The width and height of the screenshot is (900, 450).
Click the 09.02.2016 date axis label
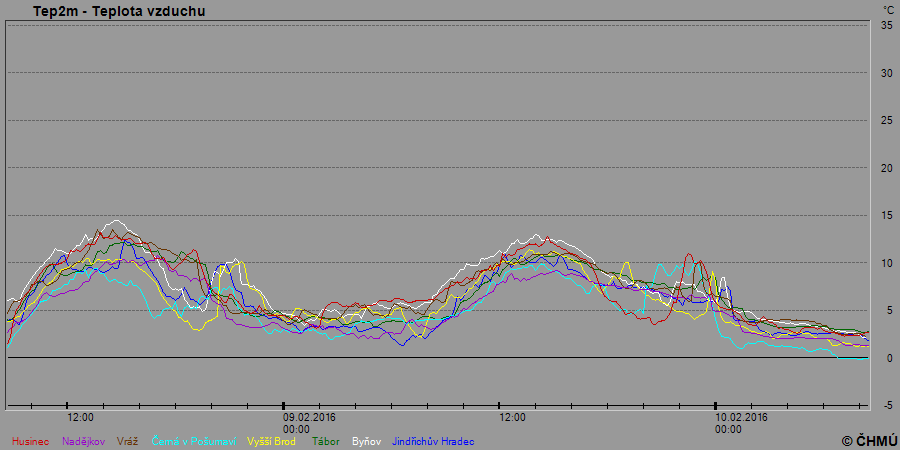pos(309,417)
